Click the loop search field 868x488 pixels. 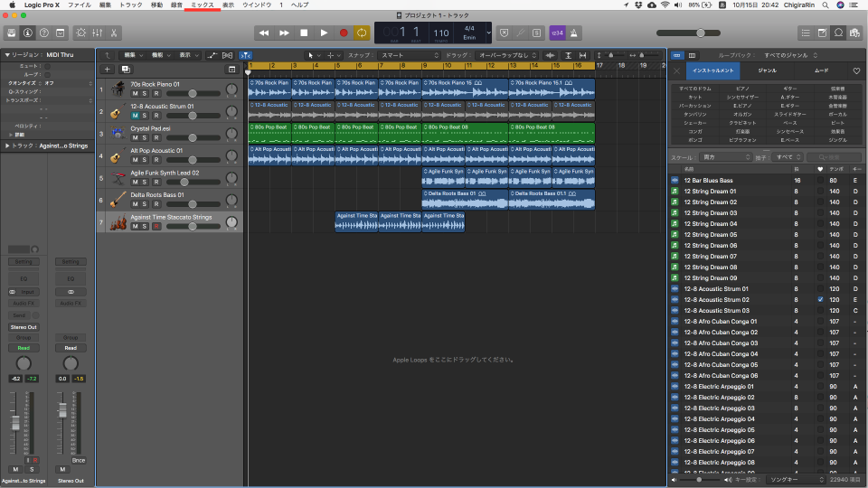[833, 157]
